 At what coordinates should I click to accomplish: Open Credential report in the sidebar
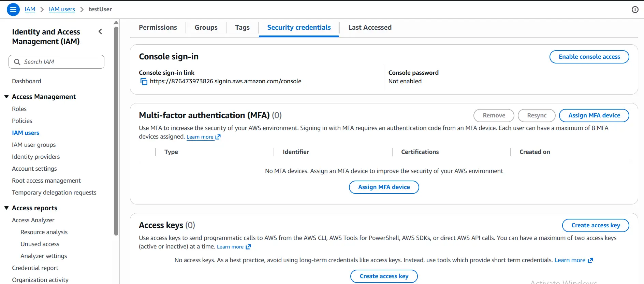(35, 268)
